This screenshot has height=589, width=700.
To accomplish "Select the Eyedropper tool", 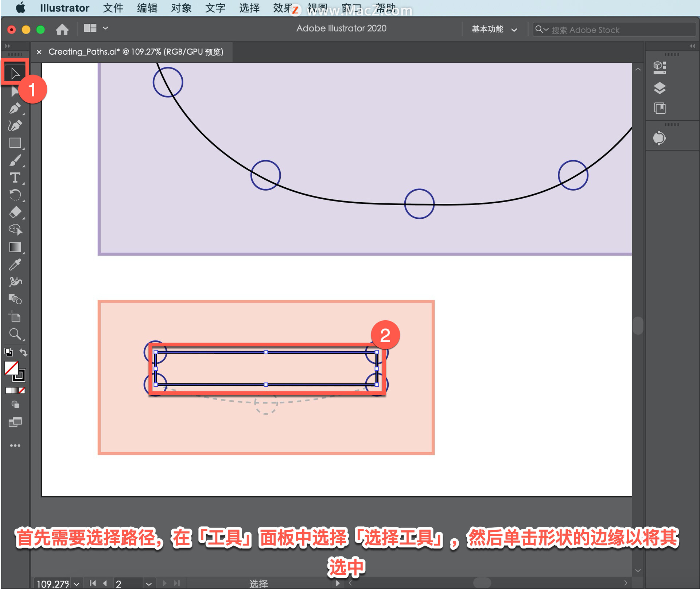I will coord(15,265).
